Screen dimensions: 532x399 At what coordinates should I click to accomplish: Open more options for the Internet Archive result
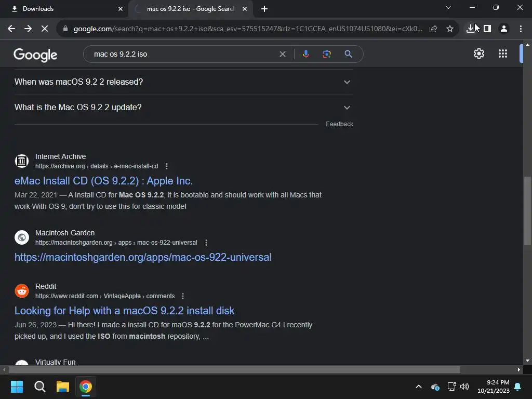point(167,166)
